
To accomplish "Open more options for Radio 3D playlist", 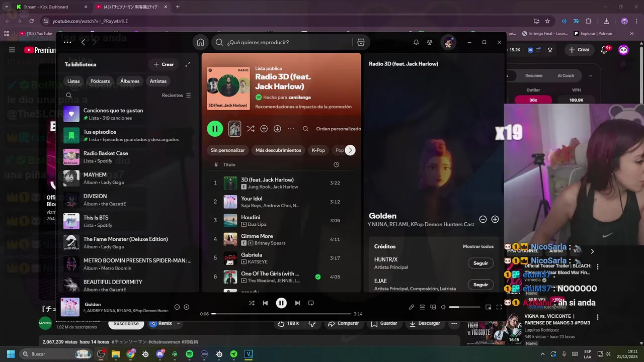I will pyautogui.click(x=291, y=129).
